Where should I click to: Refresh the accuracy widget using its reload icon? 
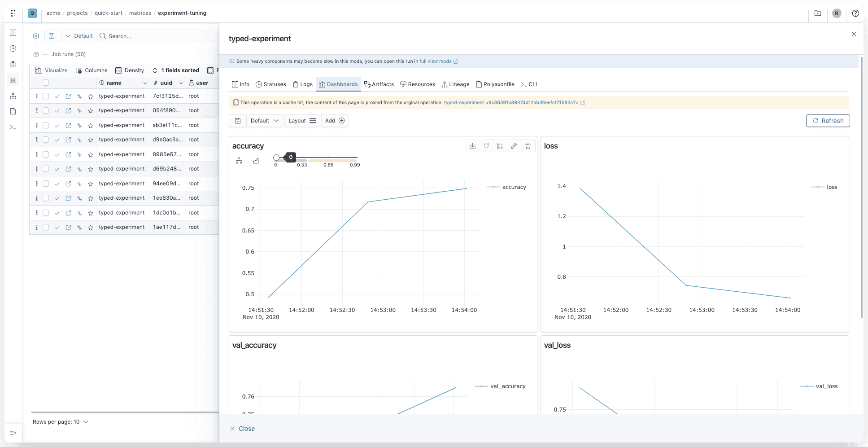point(486,146)
